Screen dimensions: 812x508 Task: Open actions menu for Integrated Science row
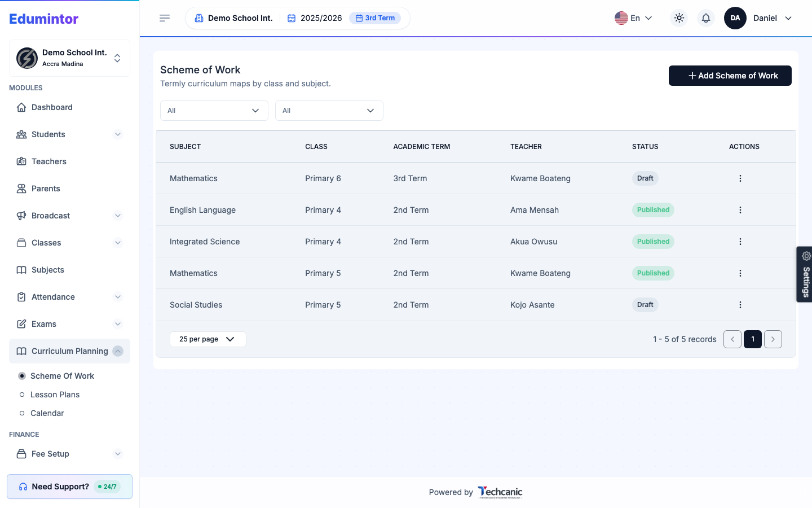[x=740, y=242]
